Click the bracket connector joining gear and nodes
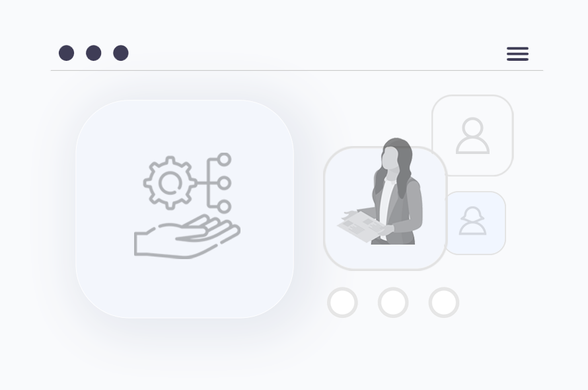Image resolution: width=588 pixels, height=390 pixels. (x=207, y=183)
